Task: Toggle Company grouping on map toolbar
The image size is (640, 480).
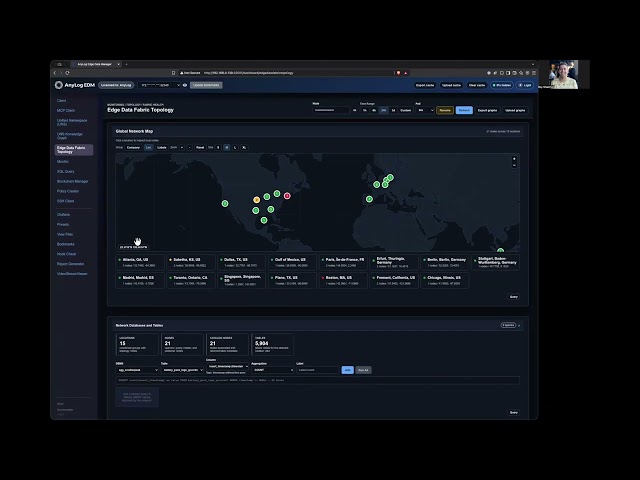Action: 133,147
